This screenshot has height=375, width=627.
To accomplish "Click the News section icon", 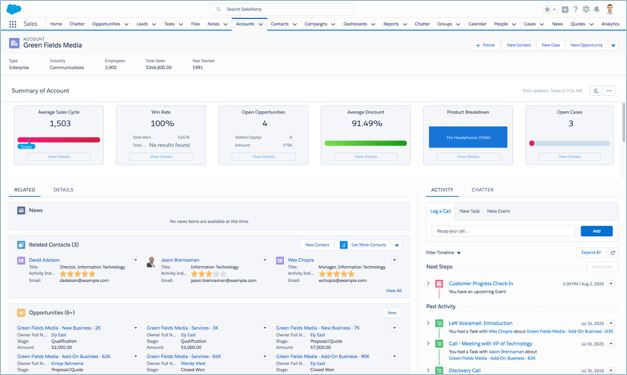I will tap(21, 210).
